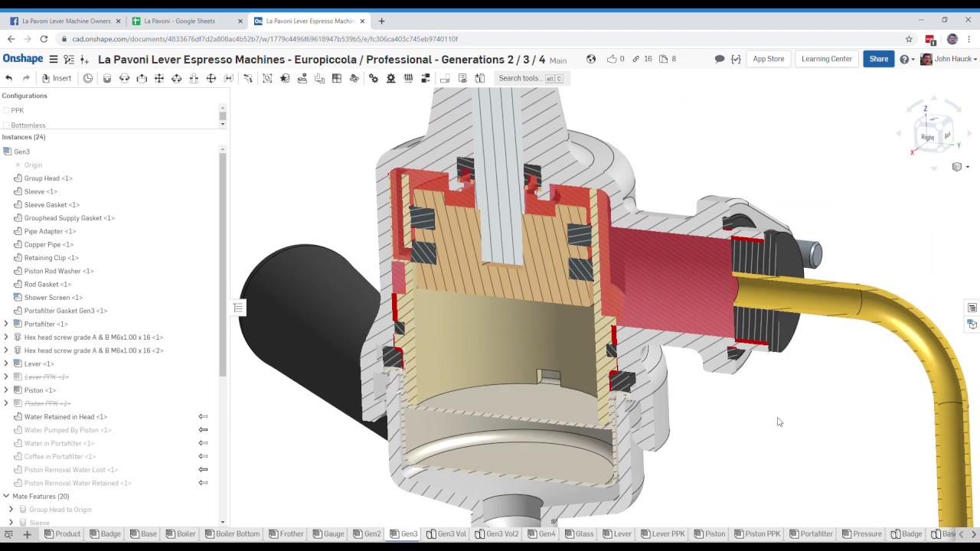Toggle the arrow beside Water Retained in Head
Viewport: 980px width, 551px height.
pos(203,417)
